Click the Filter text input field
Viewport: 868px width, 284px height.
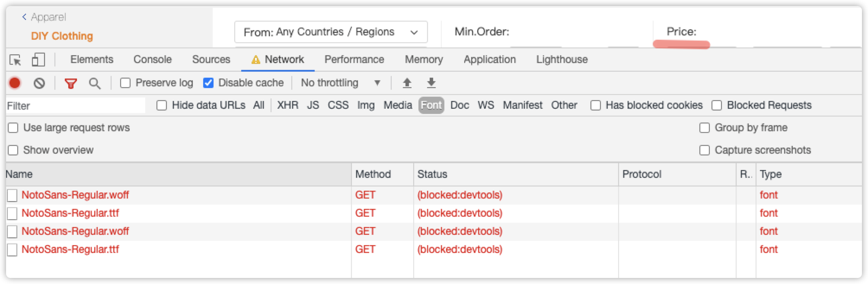click(x=76, y=106)
